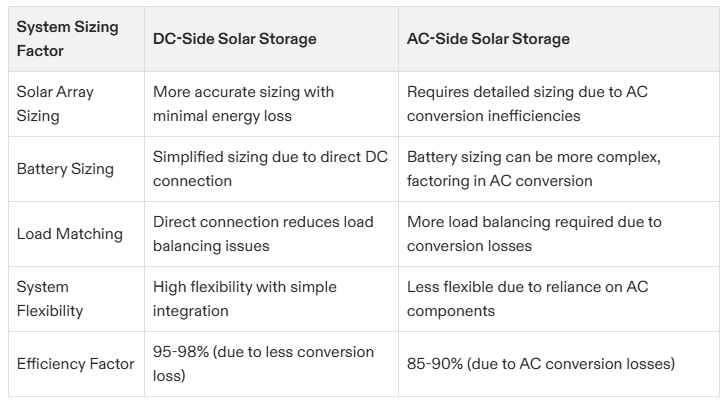Select the 'DC-Side Solar Storage' header cell
This screenshot has height=405, width=727.
(x=234, y=38)
